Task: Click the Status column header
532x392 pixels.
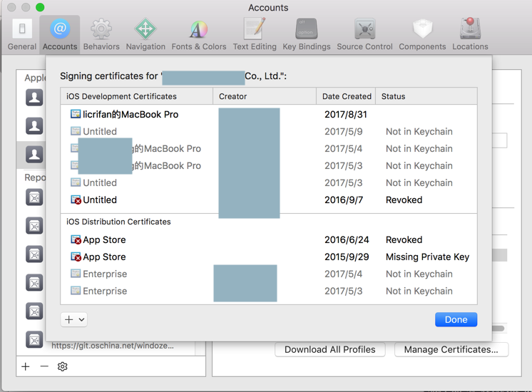Action: (x=394, y=96)
